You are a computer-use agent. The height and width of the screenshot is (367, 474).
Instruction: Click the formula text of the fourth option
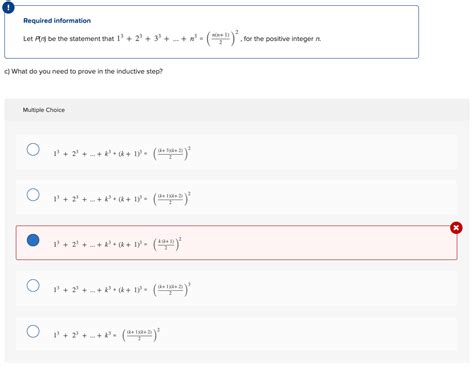pyautogui.click(x=122, y=290)
